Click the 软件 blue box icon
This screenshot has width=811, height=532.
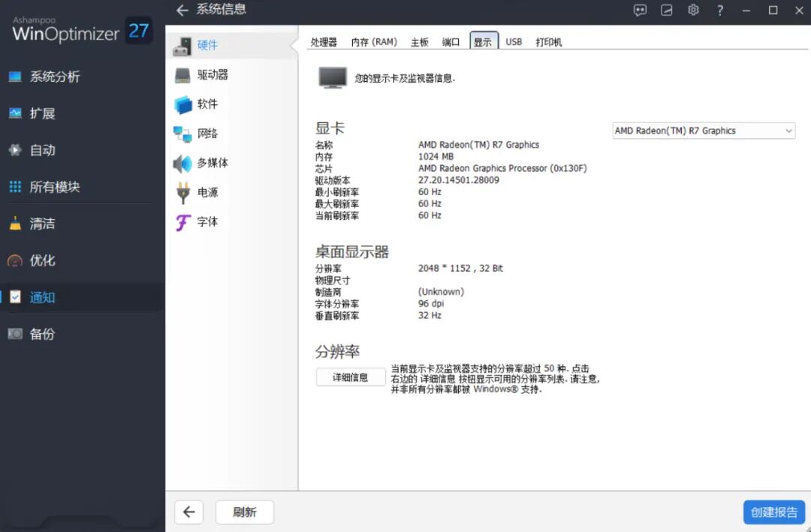182,104
